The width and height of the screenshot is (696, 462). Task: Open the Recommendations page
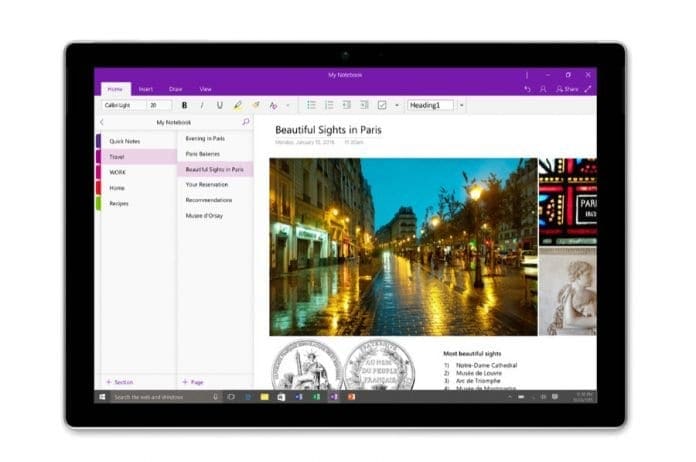pyautogui.click(x=215, y=200)
